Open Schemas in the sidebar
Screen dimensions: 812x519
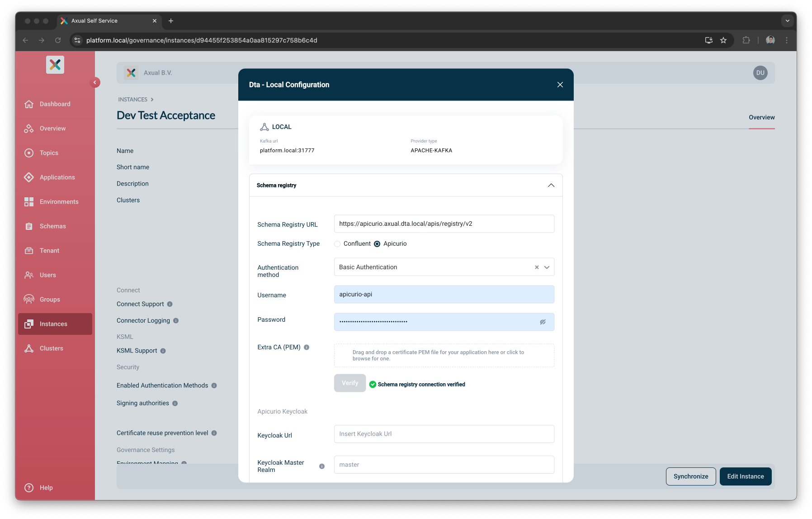(x=55, y=226)
